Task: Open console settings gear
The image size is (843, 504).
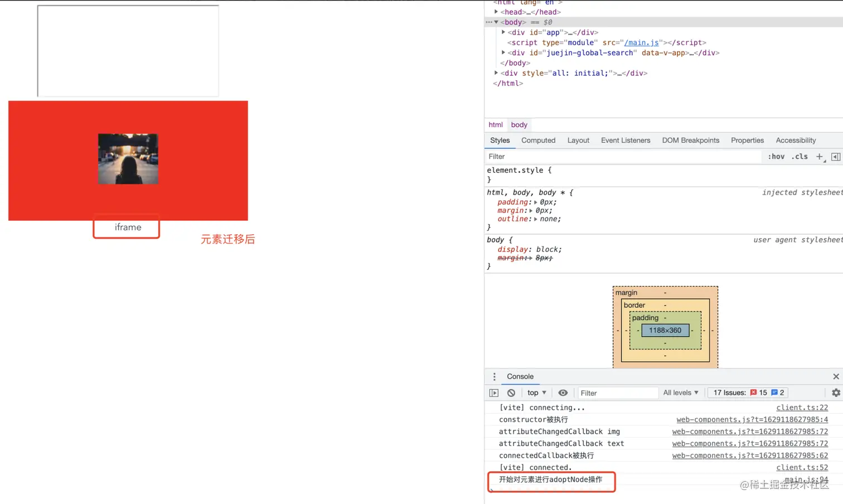Action: click(x=836, y=393)
